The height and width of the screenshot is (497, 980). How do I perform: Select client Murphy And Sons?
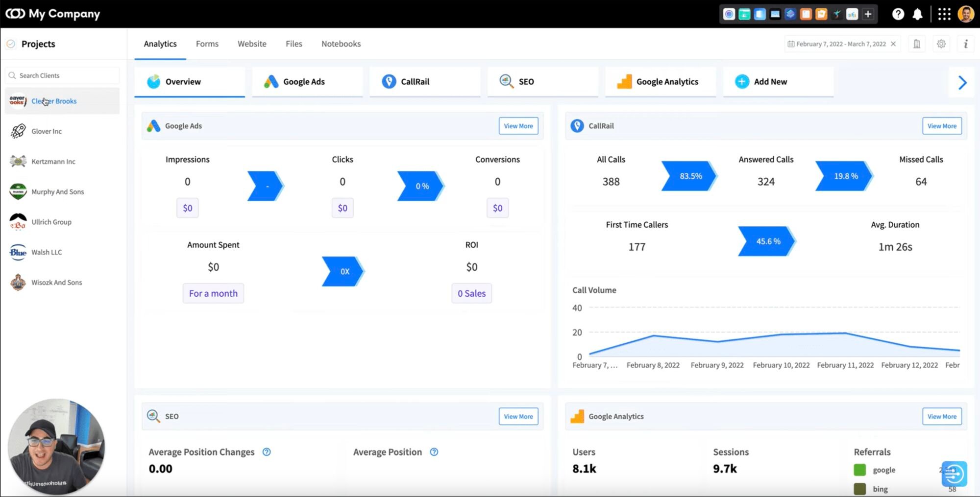pos(62,191)
